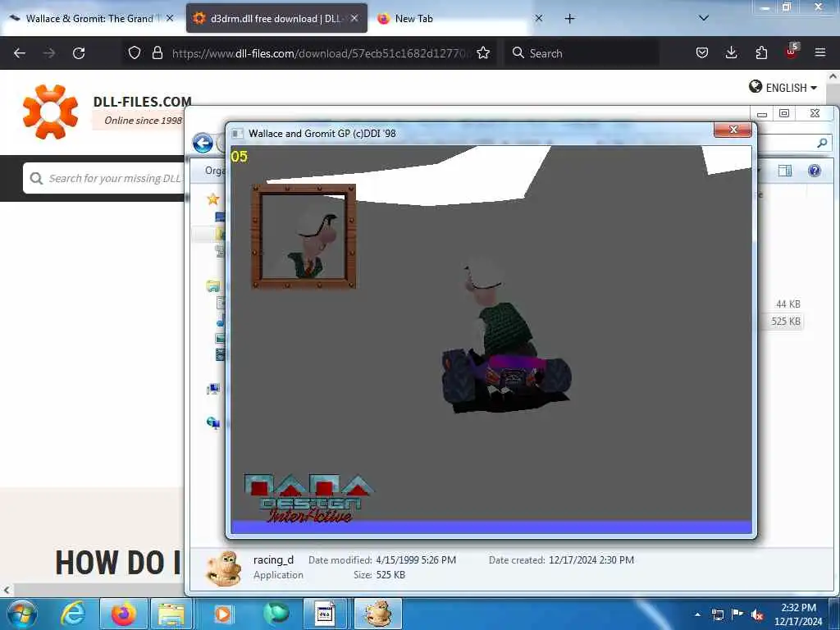Open Firefox extensions menu
Viewport: 840px width, 630px height.
point(761,52)
